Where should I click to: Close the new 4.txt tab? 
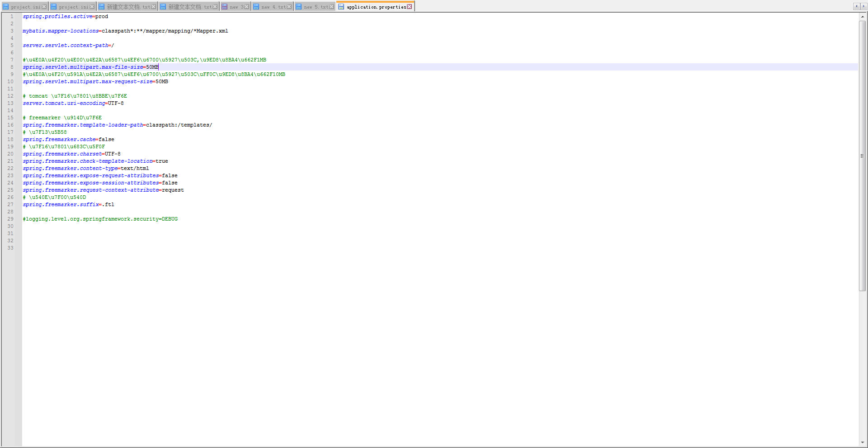click(289, 7)
